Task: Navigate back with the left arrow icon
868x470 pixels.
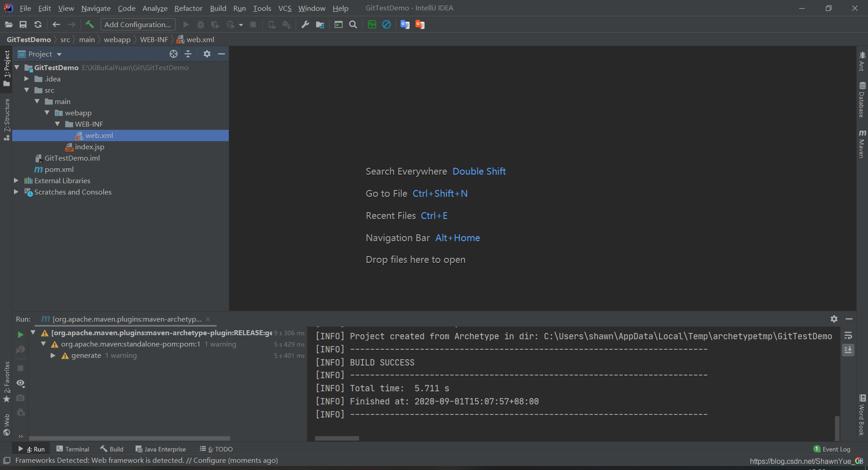Action: tap(56, 24)
